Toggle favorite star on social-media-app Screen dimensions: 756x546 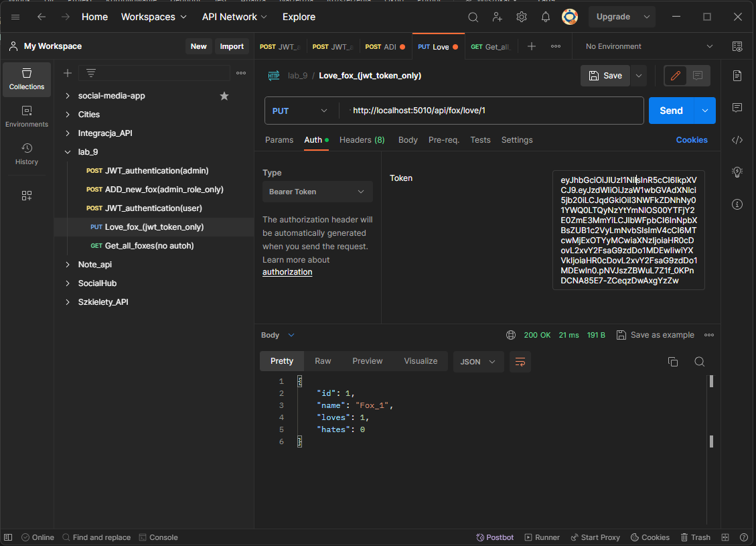coord(224,96)
